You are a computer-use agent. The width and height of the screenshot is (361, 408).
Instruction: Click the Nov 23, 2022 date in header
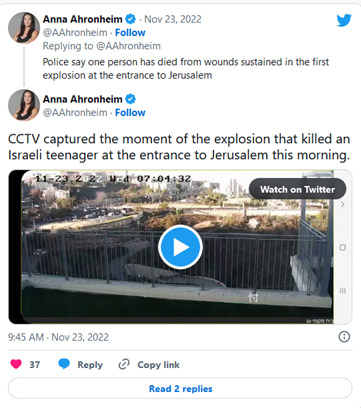(x=173, y=19)
